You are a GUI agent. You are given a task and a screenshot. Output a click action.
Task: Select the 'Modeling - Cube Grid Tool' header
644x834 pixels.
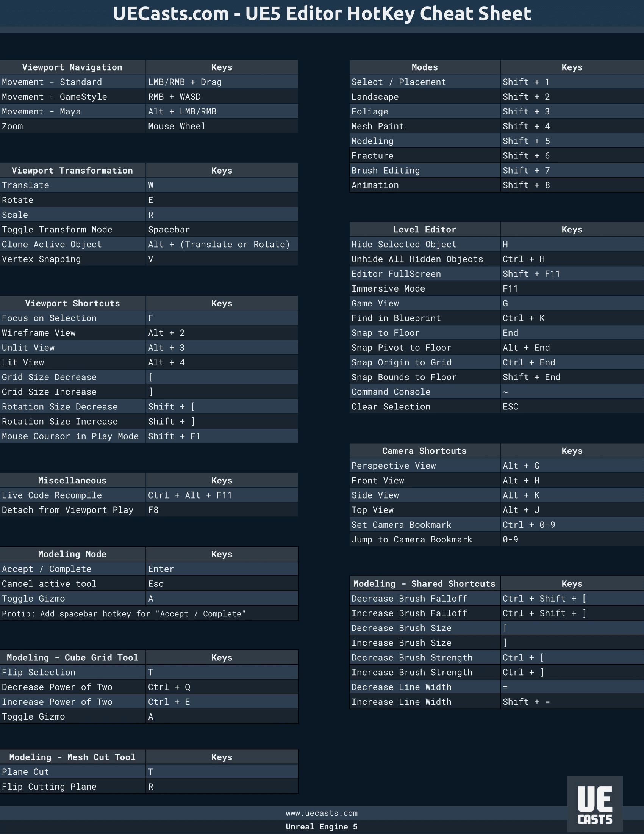[72, 658]
